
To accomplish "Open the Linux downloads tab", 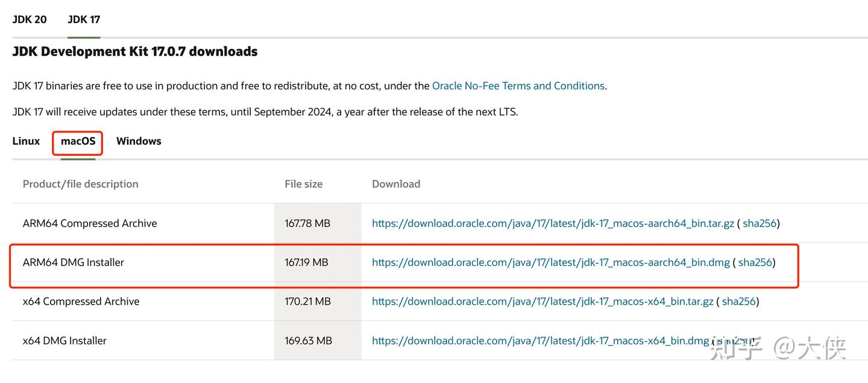I will [x=26, y=141].
